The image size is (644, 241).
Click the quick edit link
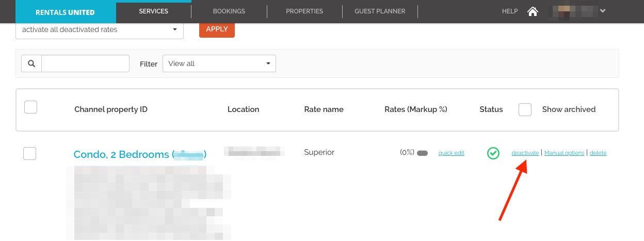[452, 153]
